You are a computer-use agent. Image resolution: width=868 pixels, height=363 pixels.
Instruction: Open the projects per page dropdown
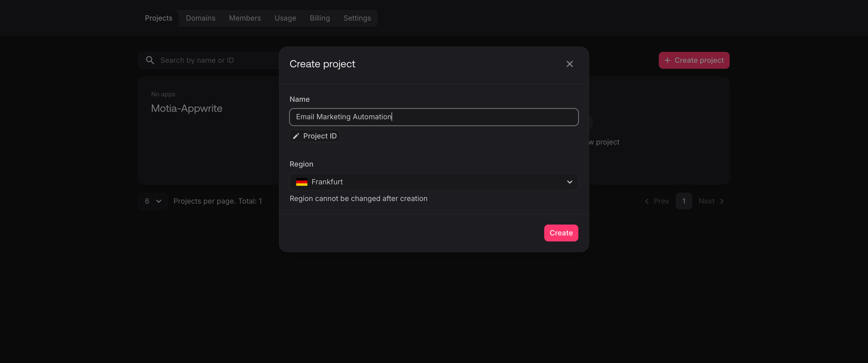pyautogui.click(x=153, y=201)
